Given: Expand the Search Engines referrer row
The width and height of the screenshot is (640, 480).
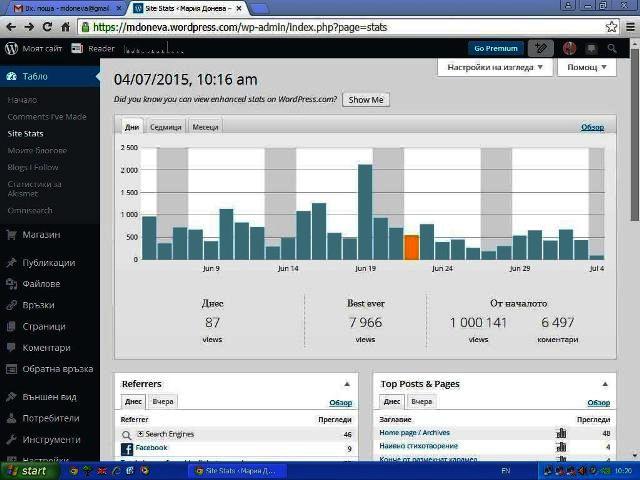Looking at the screenshot, I should (141, 434).
